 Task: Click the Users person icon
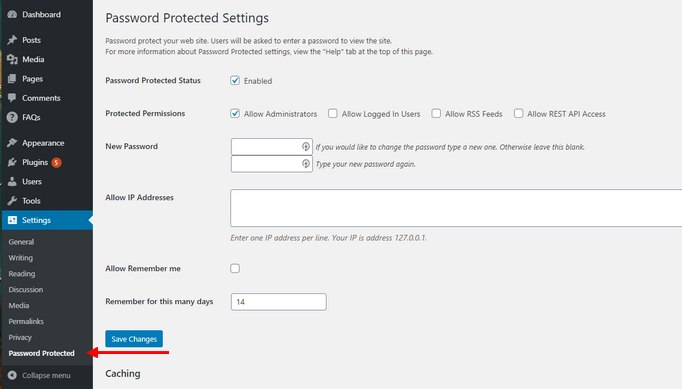click(x=12, y=181)
